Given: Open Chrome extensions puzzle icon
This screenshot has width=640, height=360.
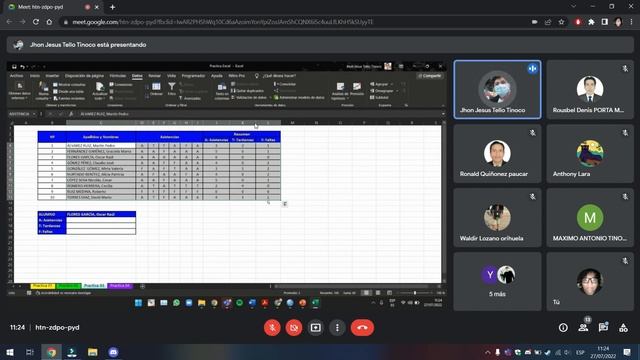Looking at the screenshot, I should point(591,22).
